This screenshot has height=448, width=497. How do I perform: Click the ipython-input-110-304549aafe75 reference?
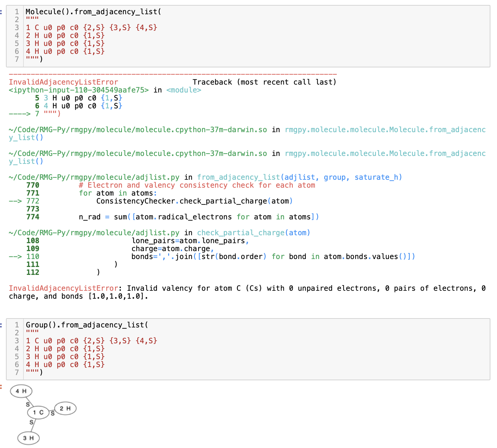(x=79, y=90)
